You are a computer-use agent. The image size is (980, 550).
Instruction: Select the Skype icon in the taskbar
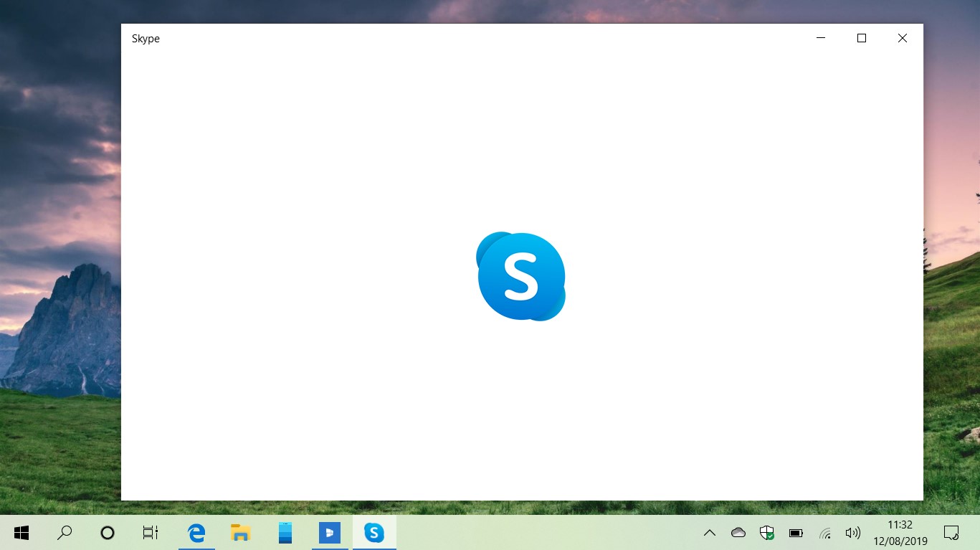point(374,533)
